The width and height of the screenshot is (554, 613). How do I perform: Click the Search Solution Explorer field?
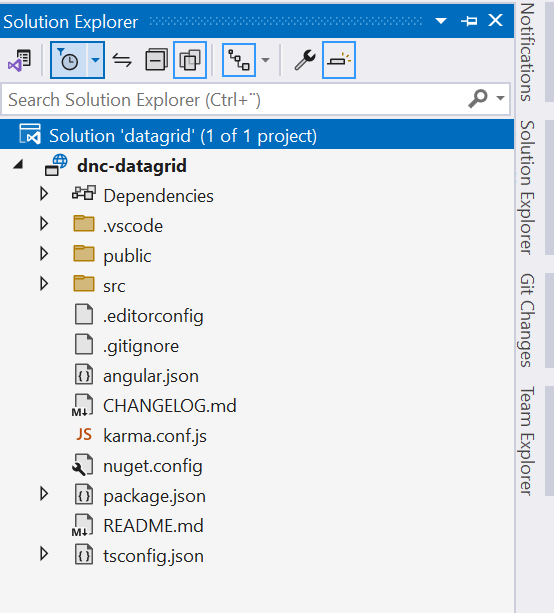pos(235,100)
